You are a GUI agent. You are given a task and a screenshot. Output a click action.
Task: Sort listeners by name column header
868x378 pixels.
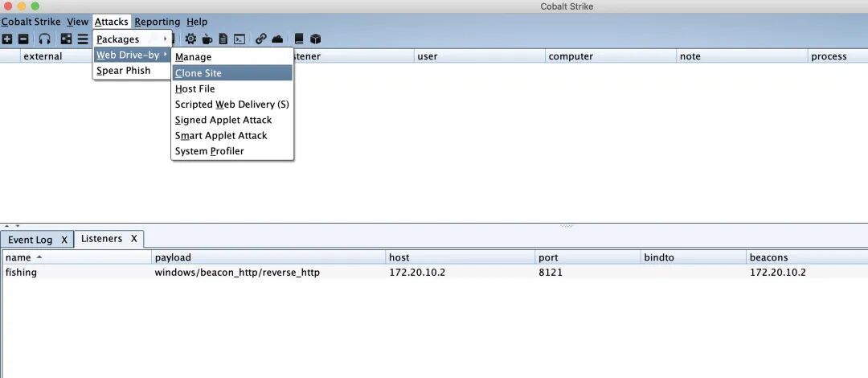coord(77,257)
